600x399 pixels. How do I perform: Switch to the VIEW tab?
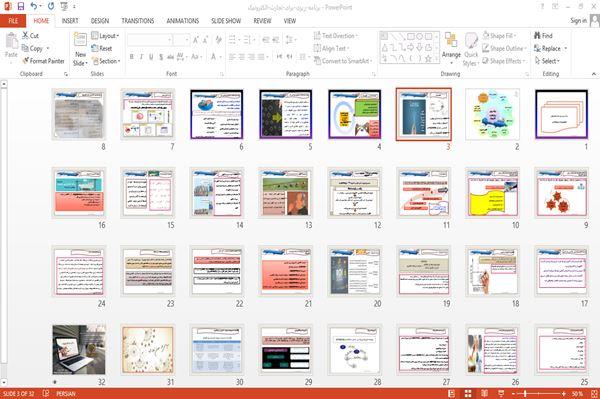point(290,21)
